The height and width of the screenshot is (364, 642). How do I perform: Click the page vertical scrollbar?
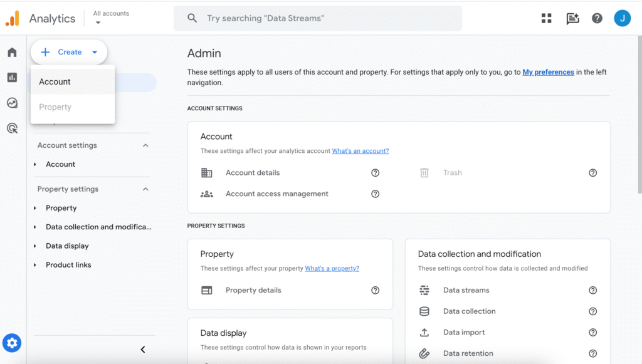coord(639,115)
